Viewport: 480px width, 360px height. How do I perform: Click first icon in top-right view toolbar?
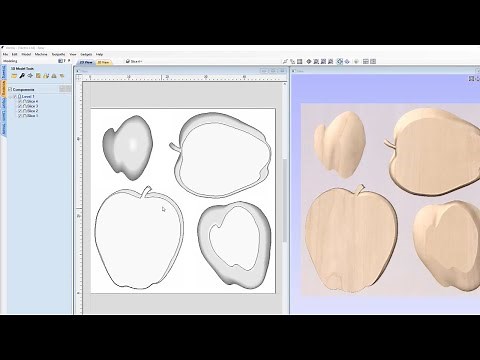(285, 61)
